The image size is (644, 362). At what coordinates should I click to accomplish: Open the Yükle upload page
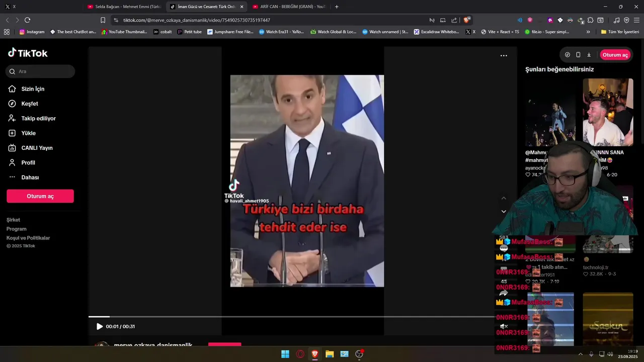[28, 133]
